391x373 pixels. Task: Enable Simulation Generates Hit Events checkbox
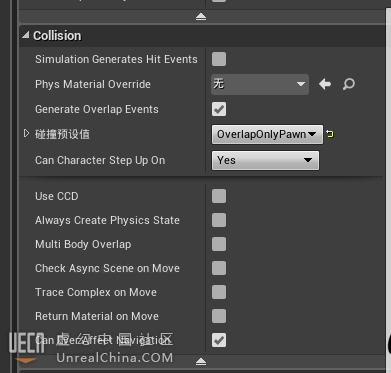coord(219,59)
